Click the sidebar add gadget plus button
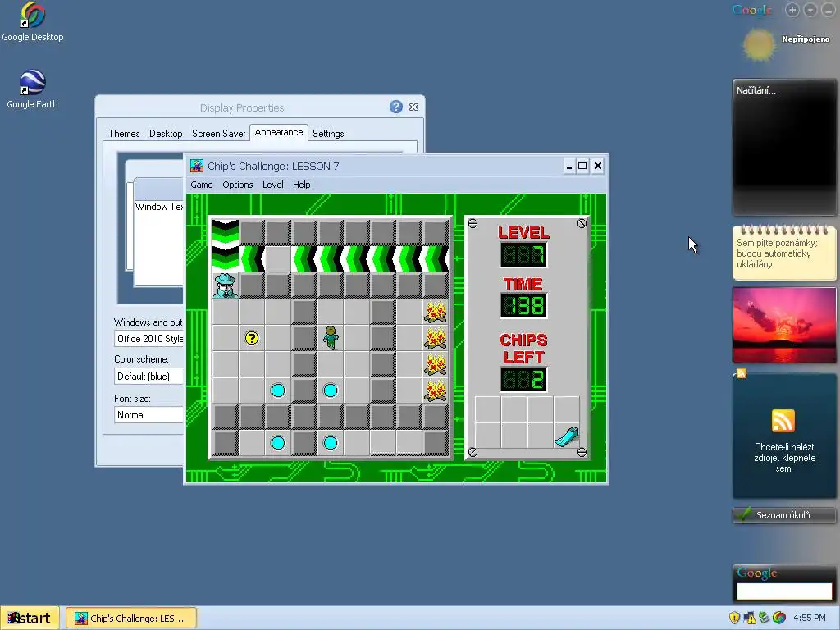The image size is (840, 630). (792, 10)
